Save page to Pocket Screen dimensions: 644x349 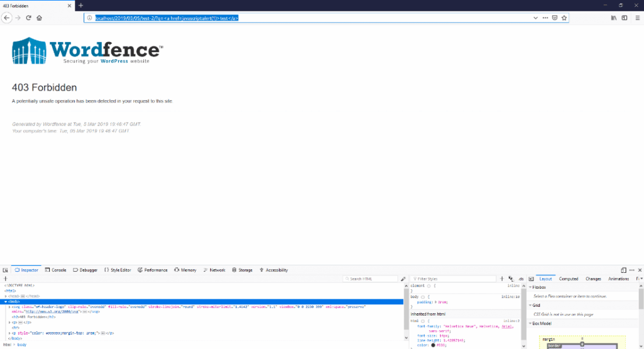click(x=555, y=18)
